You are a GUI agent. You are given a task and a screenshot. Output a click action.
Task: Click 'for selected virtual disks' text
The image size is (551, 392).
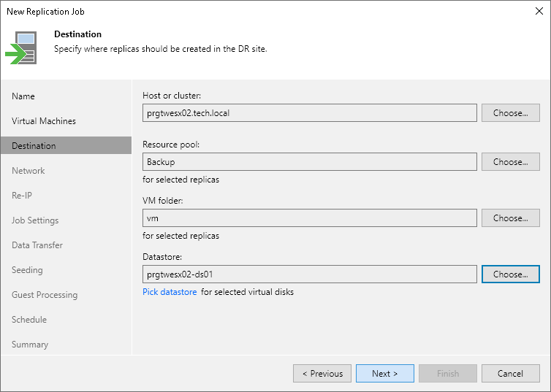tap(248, 292)
